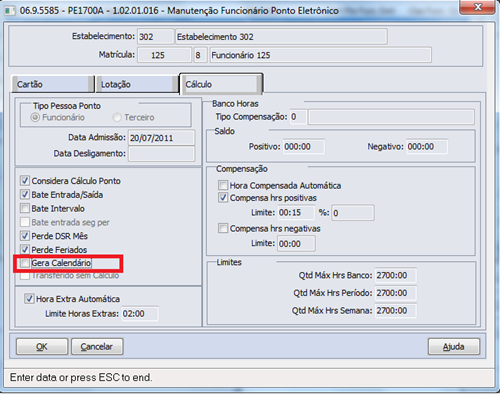Viewport: 500px width, 394px height.
Task: Click the positive hours Limite field 00:15
Action: 296,213
